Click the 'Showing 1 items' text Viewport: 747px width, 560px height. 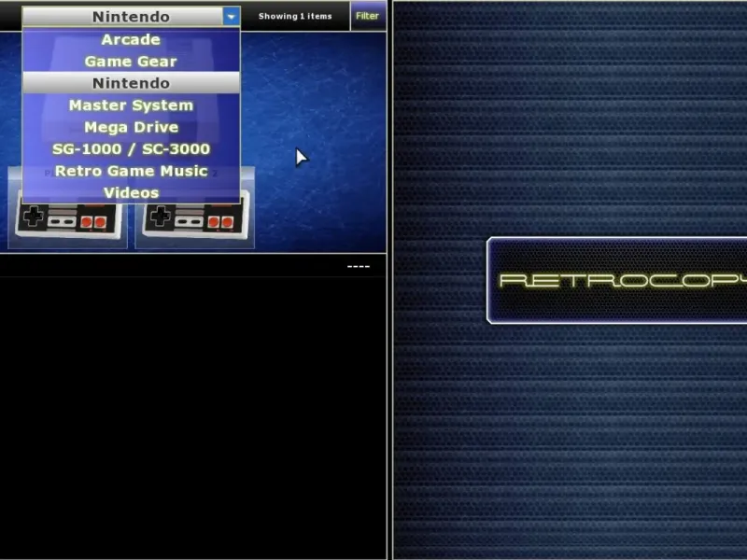295,16
